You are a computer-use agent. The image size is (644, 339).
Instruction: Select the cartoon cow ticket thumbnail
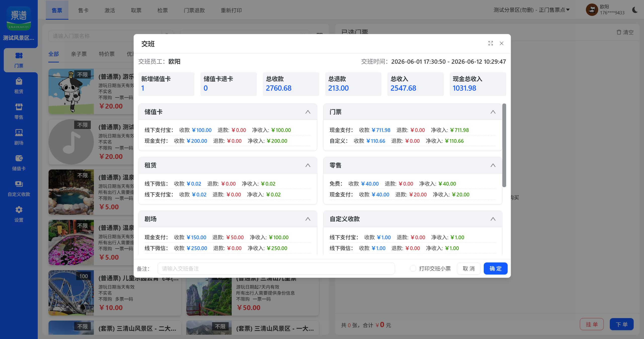pos(71,91)
